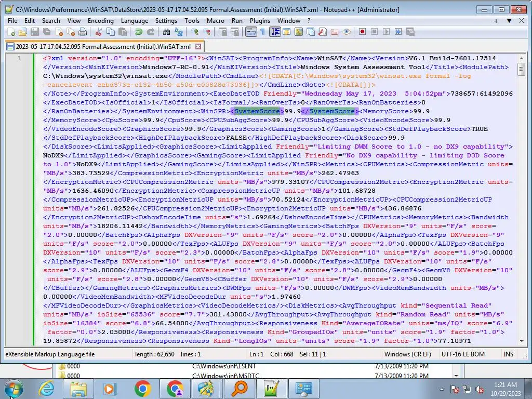
Task: Click the Save floppy disk icon
Action: pyautogui.click(x=35, y=32)
